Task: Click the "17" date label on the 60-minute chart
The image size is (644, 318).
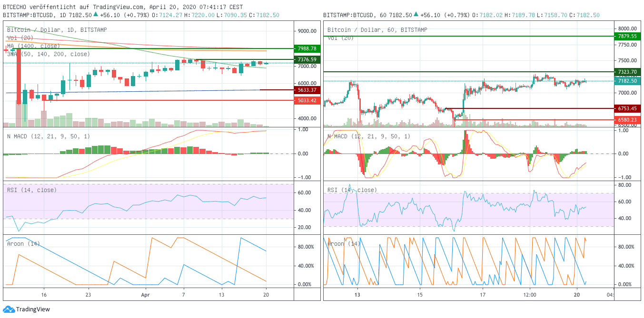Action: (483, 294)
